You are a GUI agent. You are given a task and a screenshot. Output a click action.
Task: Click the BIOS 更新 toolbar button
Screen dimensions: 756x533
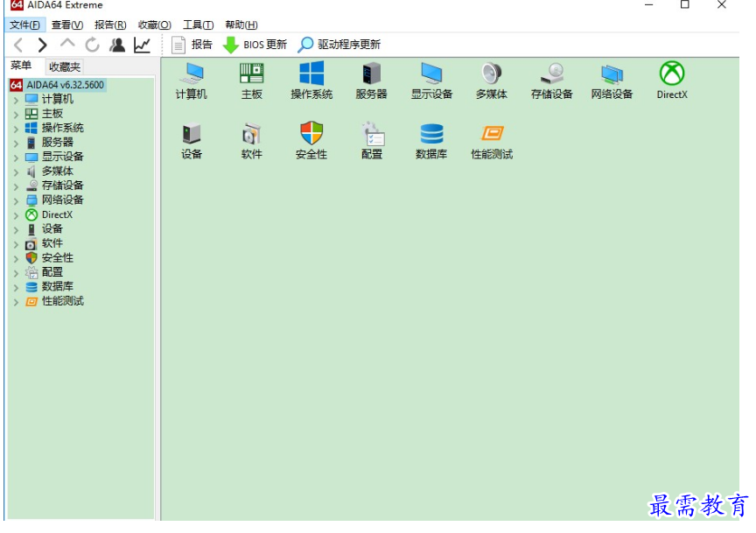pyautogui.click(x=255, y=45)
